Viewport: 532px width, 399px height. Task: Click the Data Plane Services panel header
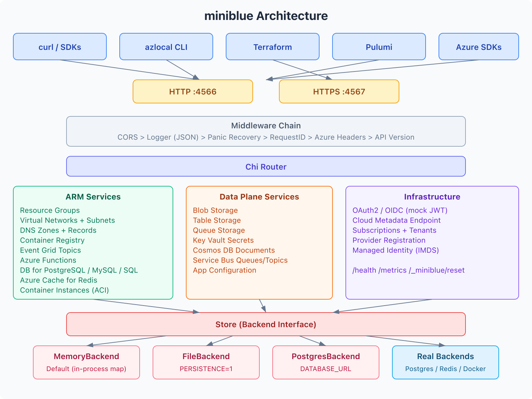point(259,197)
